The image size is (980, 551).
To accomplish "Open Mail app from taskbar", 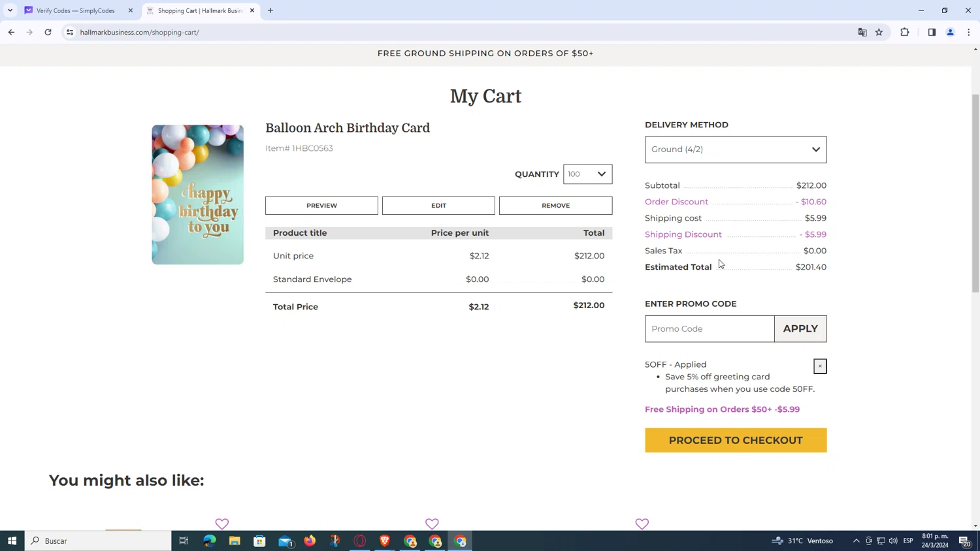I will 286,541.
